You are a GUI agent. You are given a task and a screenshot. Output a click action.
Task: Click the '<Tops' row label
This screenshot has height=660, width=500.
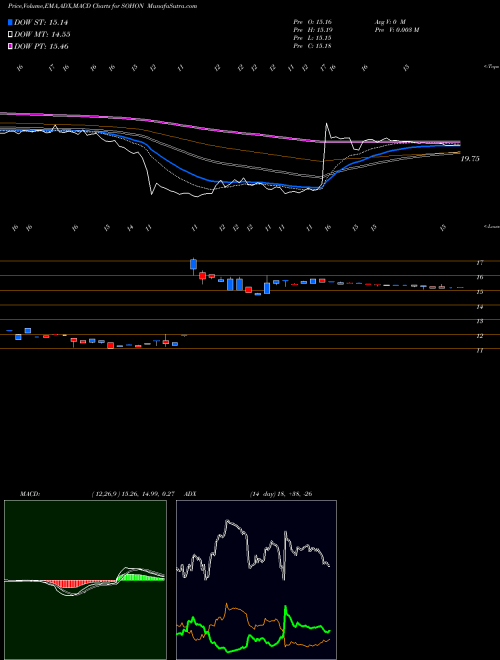pyautogui.click(x=492, y=67)
